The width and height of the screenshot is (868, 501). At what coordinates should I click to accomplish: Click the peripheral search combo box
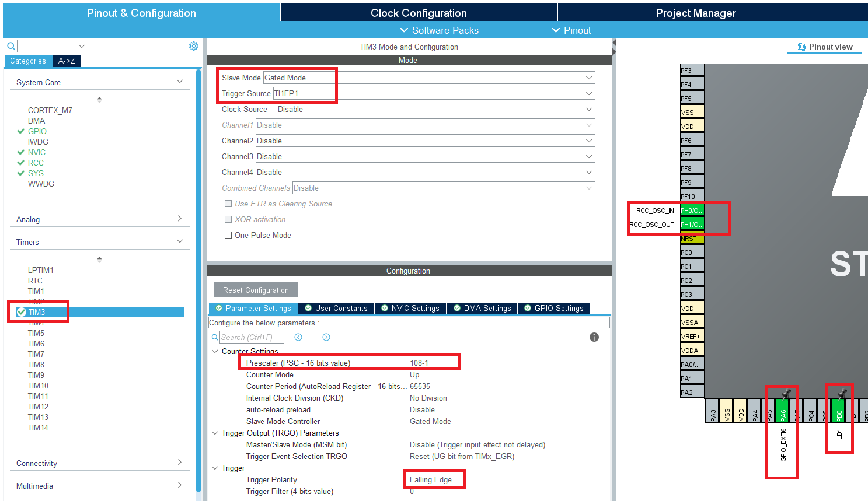click(53, 46)
